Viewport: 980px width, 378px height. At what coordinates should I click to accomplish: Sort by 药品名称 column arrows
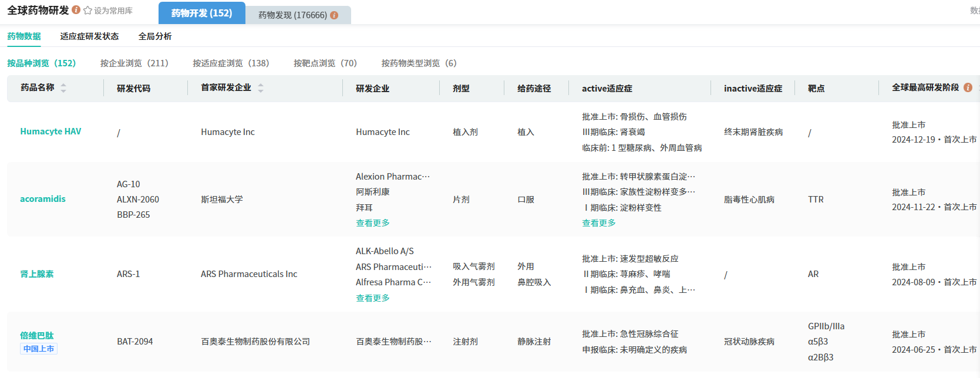tap(63, 88)
